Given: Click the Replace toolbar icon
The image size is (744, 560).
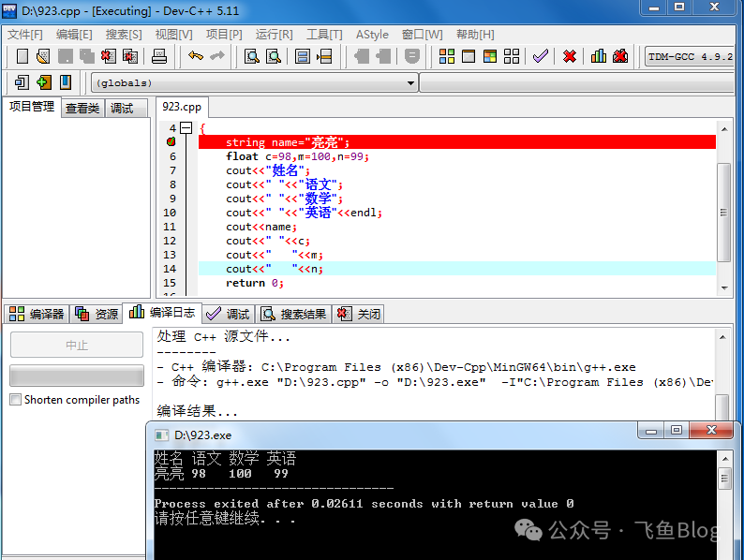Looking at the screenshot, I should tap(274, 56).
